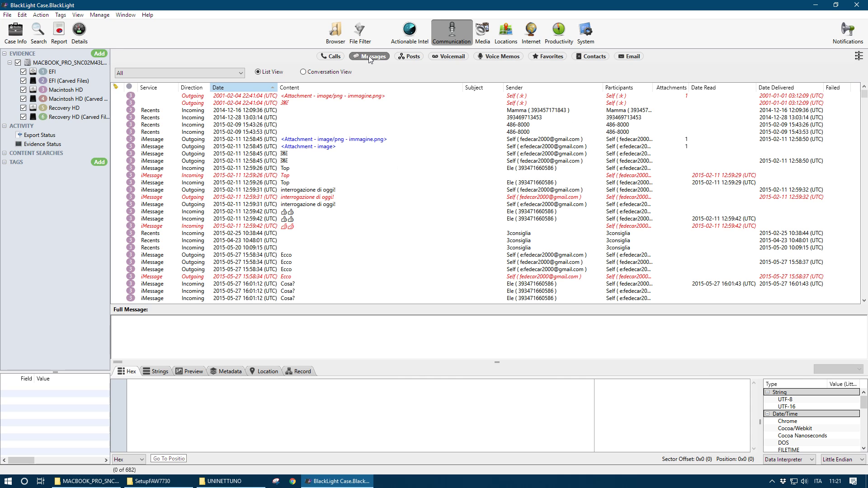Click the tag column header icon
Viewport: 868px width, 488px height.
pyautogui.click(x=116, y=87)
